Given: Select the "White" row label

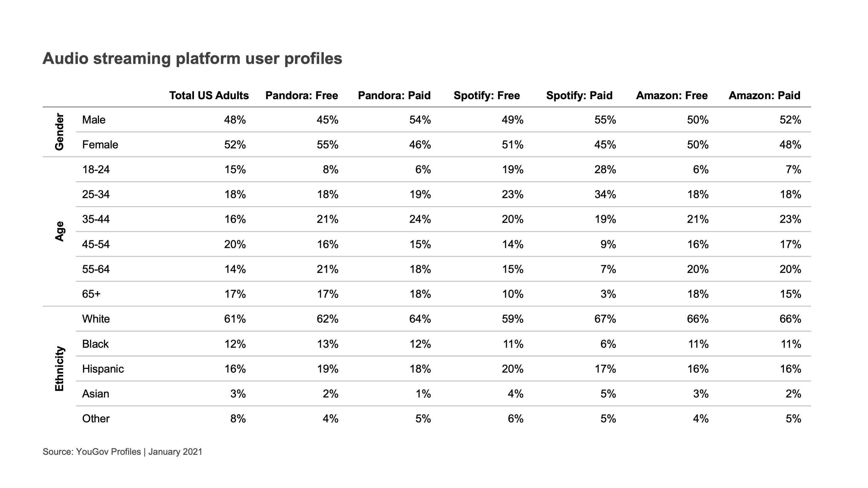Looking at the screenshot, I should (96, 319).
